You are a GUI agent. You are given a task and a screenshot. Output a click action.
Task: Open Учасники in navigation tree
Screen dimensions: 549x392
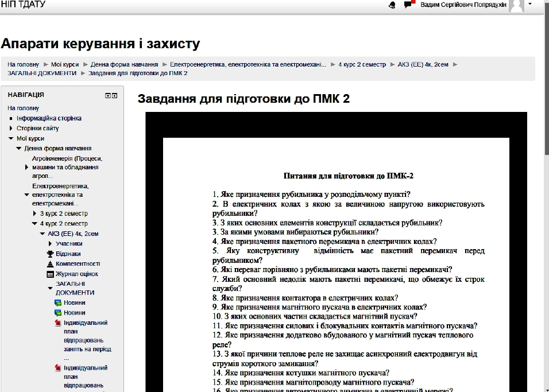pyautogui.click(x=69, y=243)
